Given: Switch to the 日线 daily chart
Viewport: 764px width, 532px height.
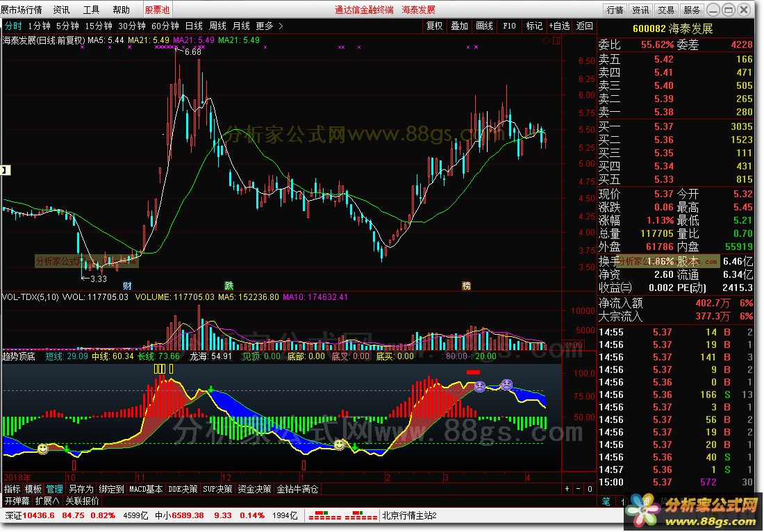Looking at the screenshot, I should click(194, 26).
